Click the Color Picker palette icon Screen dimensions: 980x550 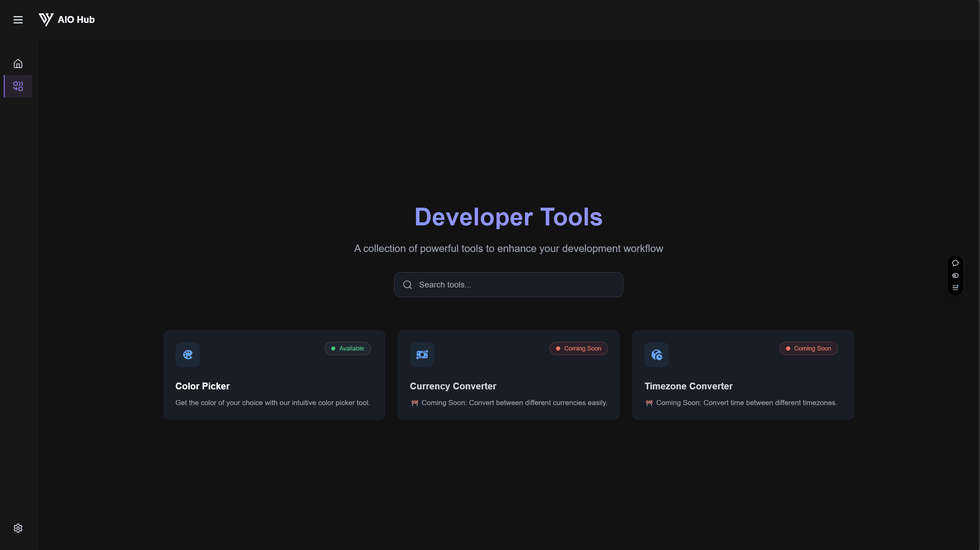187,354
